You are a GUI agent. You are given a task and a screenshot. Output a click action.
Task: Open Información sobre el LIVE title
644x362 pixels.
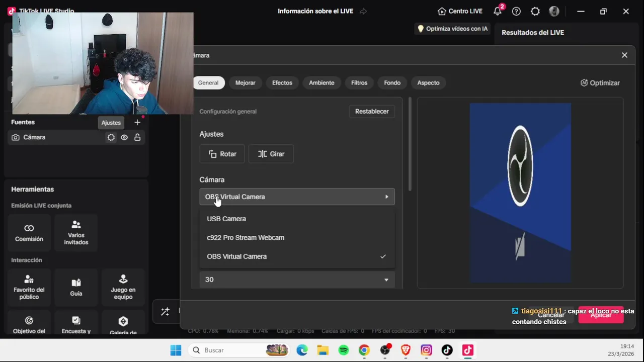[315, 11]
